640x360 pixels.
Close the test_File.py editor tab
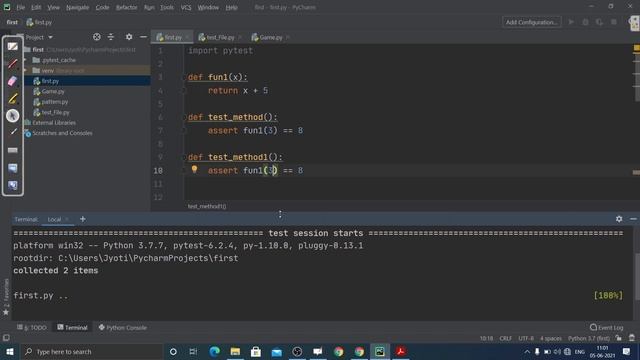pyautogui.click(x=240, y=37)
